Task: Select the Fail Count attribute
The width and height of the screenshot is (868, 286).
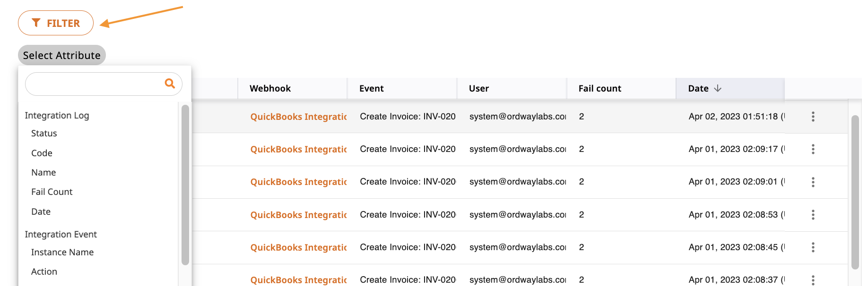Action: point(52,192)
